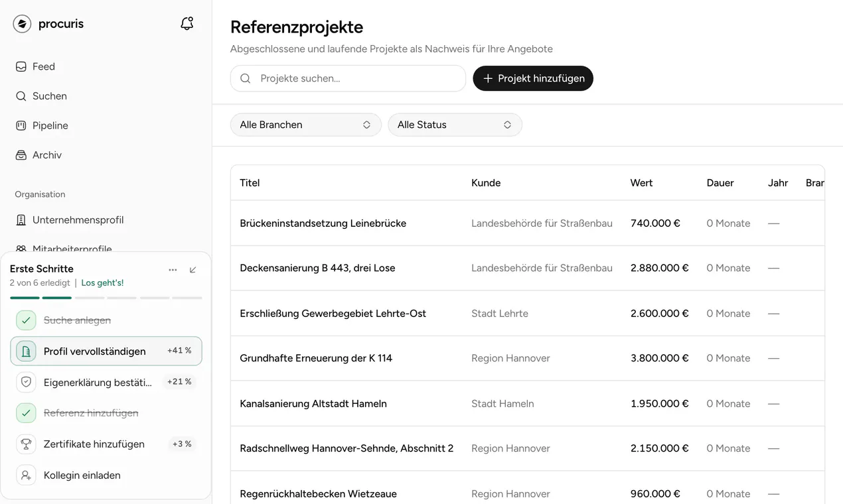Open project Deckensanierung B 443, drei Lose
Image resolution: width=843 pixels, height=504 pixels.
[317, 268]
